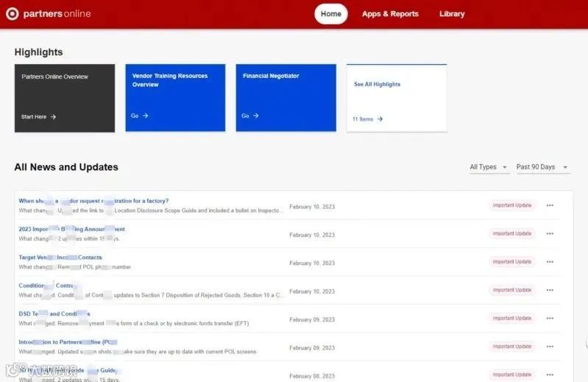Open more options for February 08 row
This screenshot has height=382, width=588.
pyautogui.click(x=550, y=375)
